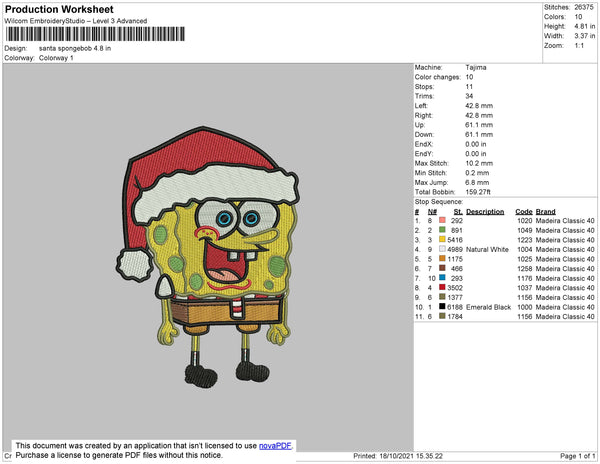Click the 'Emerald Black' description

[x=489, y=307]
